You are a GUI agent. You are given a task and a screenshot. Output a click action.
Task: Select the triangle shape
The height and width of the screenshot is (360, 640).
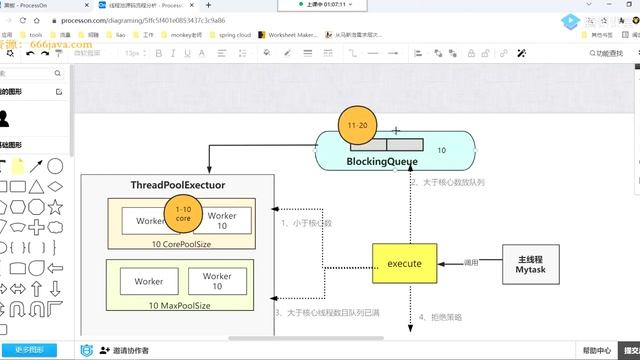pyautogui.click(x=36, y=187)
